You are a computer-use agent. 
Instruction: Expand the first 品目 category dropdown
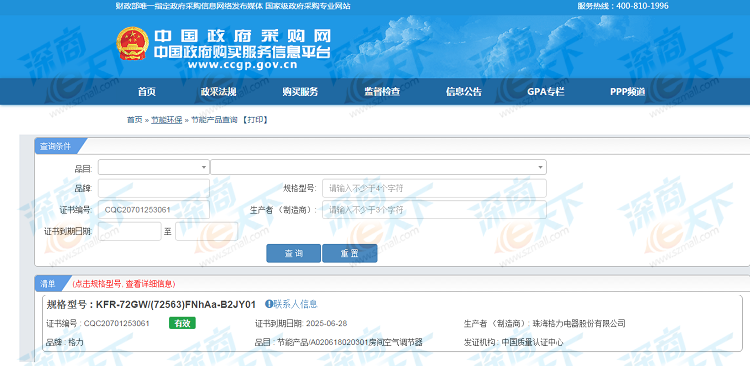[154, 167]
